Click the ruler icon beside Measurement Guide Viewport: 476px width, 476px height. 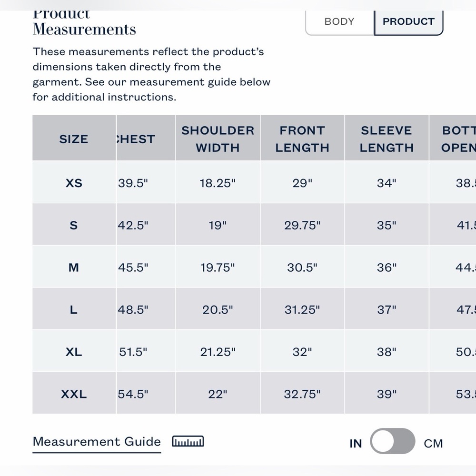coord(188,441)
